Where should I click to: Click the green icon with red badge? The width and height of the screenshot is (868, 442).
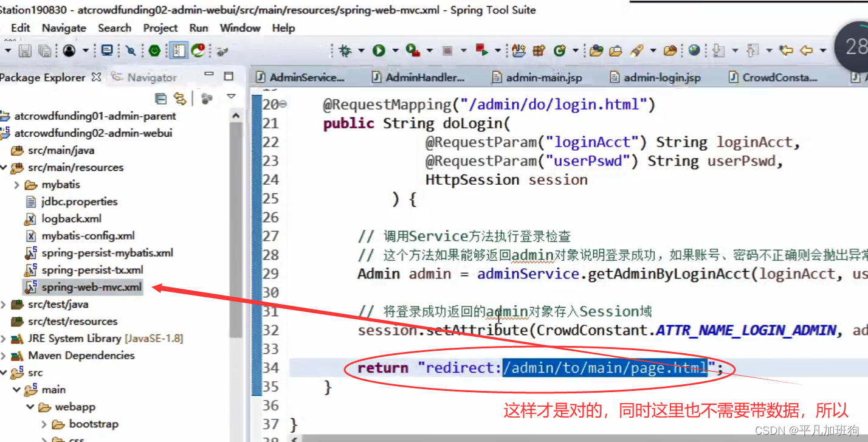[198, 50]
